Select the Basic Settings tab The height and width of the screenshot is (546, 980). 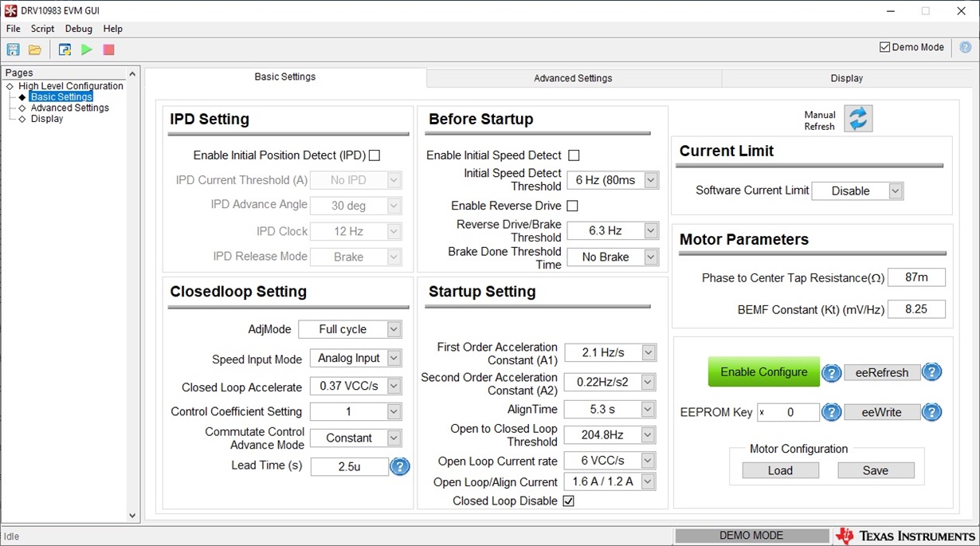tap(285, 77)
